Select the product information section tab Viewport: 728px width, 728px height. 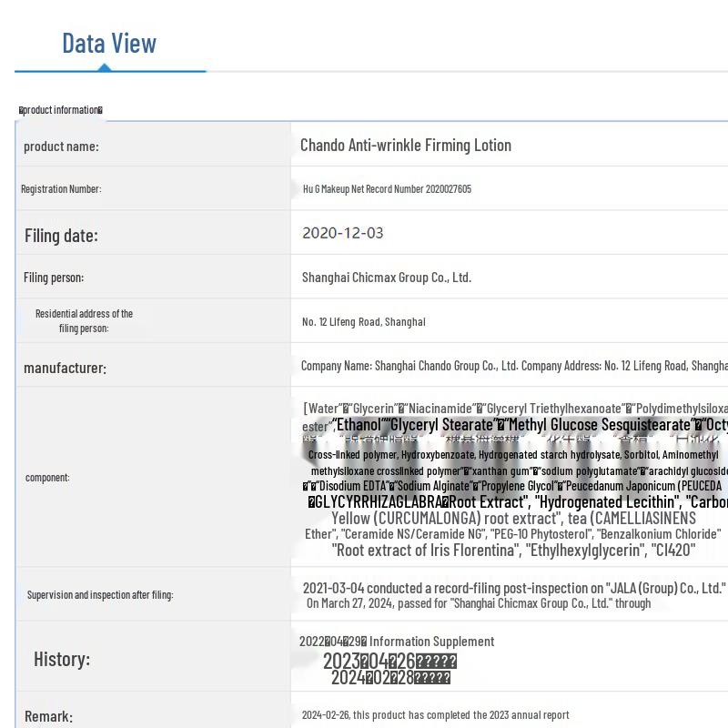pos(60,110)
